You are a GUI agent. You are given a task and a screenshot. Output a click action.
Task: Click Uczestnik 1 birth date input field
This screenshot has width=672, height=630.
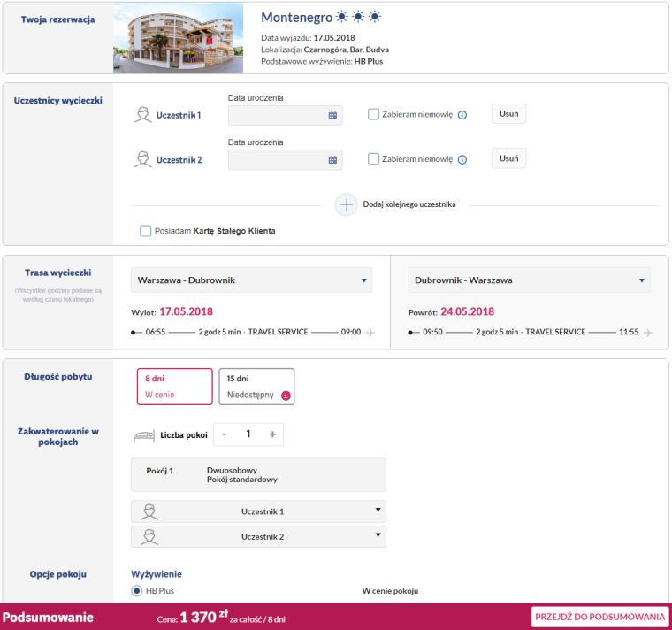pos(285,115)
